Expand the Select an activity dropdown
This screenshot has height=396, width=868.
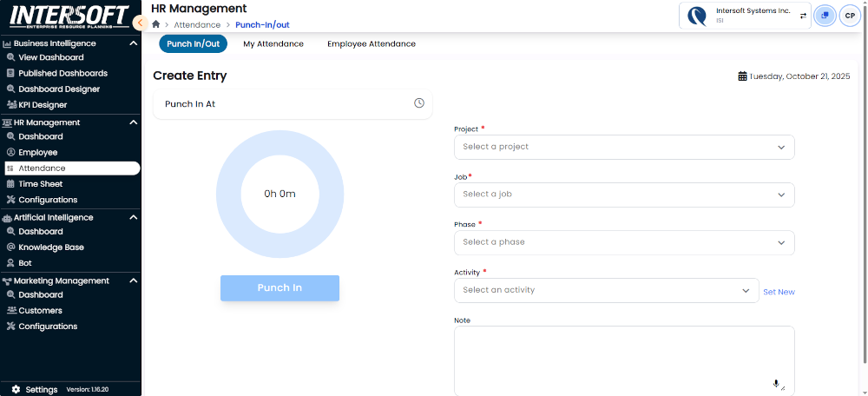[607, 290]
